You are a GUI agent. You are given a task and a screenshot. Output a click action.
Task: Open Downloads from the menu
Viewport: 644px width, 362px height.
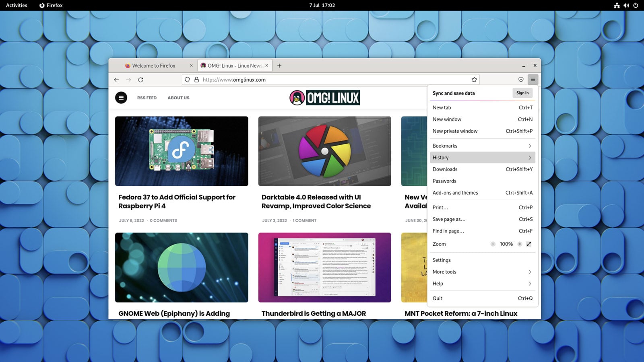click(483, 169)
